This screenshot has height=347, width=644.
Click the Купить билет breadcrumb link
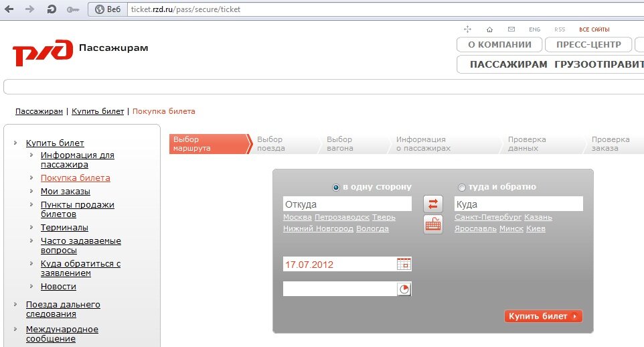pyautogui.click(x=98, y=111)
